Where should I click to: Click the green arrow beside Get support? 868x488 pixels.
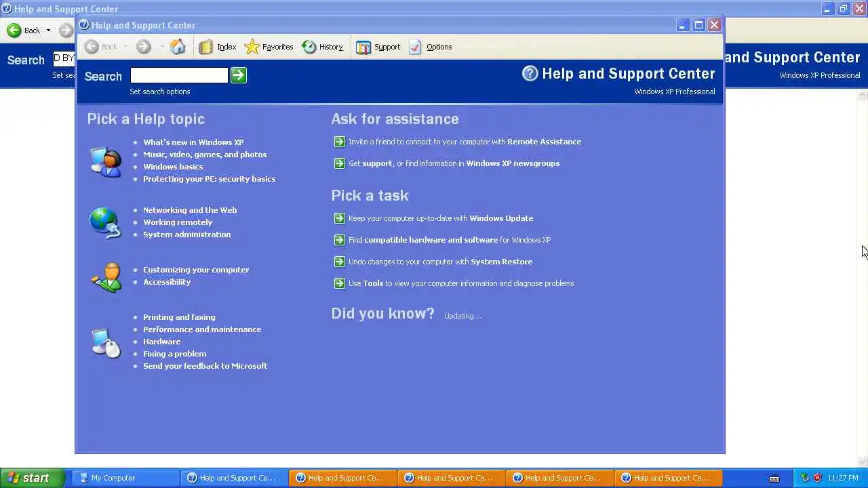(340, 163)
